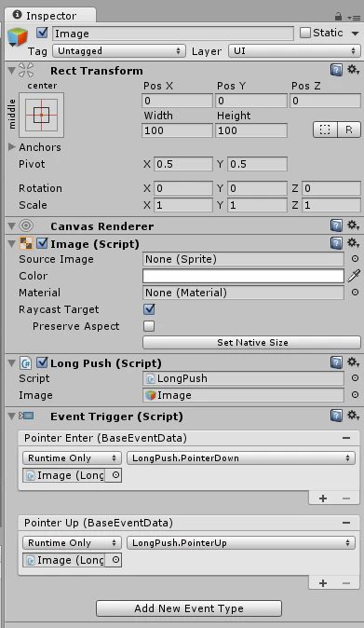Add a listener to Pointer Up list
The width and height of the screenshot is (364, 628).
tap(323, 582)
